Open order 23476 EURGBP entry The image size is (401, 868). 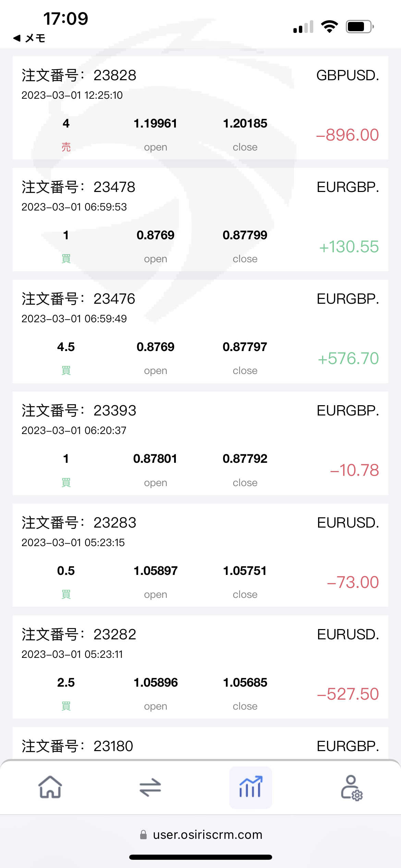point(200,331)
